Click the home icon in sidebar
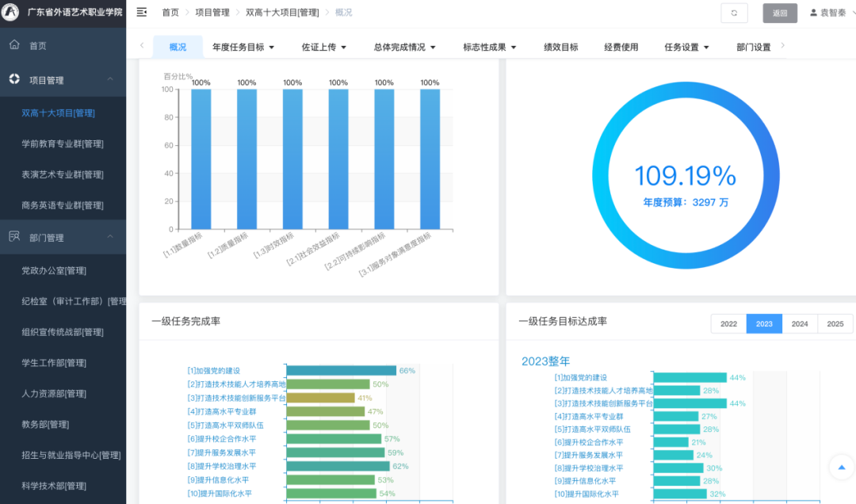 [14, 45]
